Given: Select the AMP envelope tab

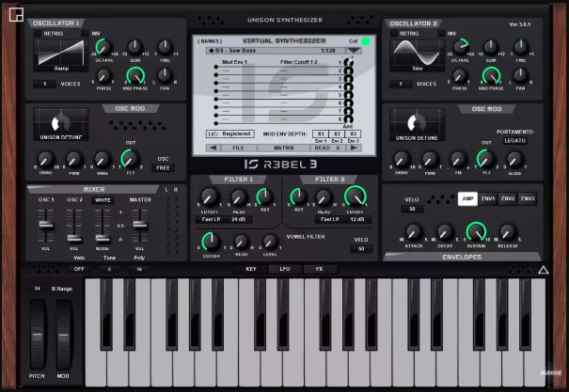Looking at the screenshot, I should click(x=467, y=198).
